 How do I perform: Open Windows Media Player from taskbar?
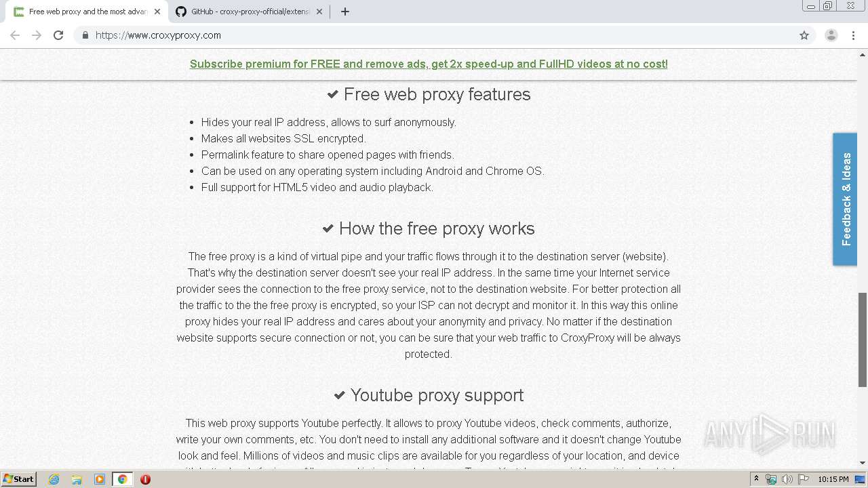click(100, 479)
